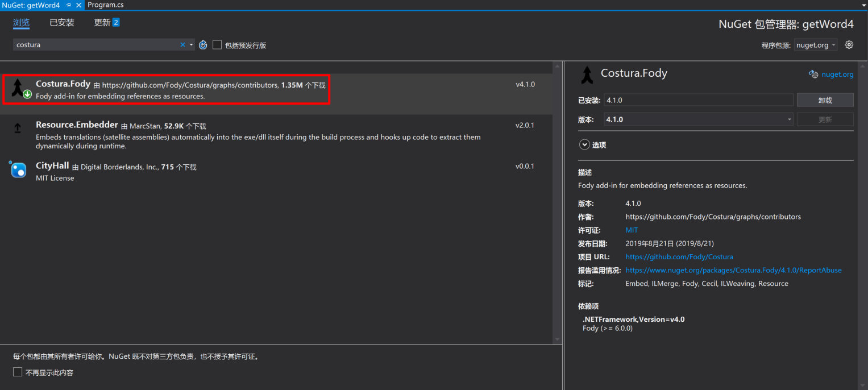Open the ReportAbuse link
Image resolution: width=868 pixels, height=390 pixels.
tap(733, 270)
